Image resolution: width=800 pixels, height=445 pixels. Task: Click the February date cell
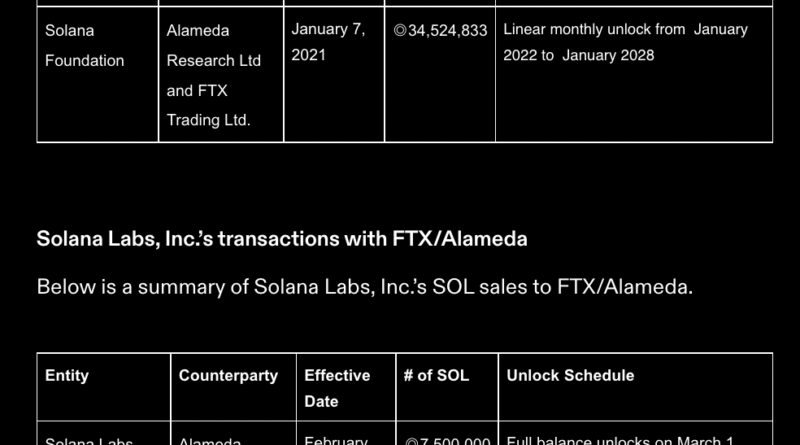point(336,440)
